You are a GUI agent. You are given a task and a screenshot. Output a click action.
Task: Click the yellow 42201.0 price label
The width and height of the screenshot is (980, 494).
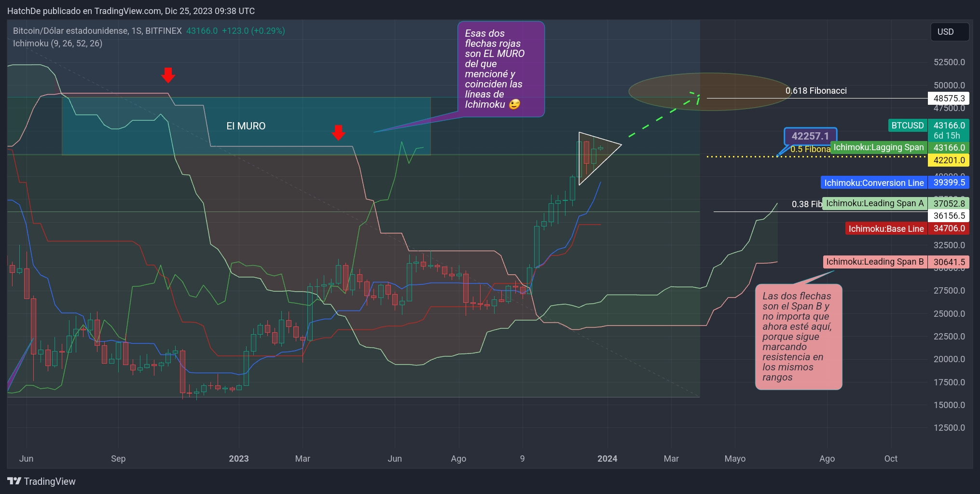[949, 160]
